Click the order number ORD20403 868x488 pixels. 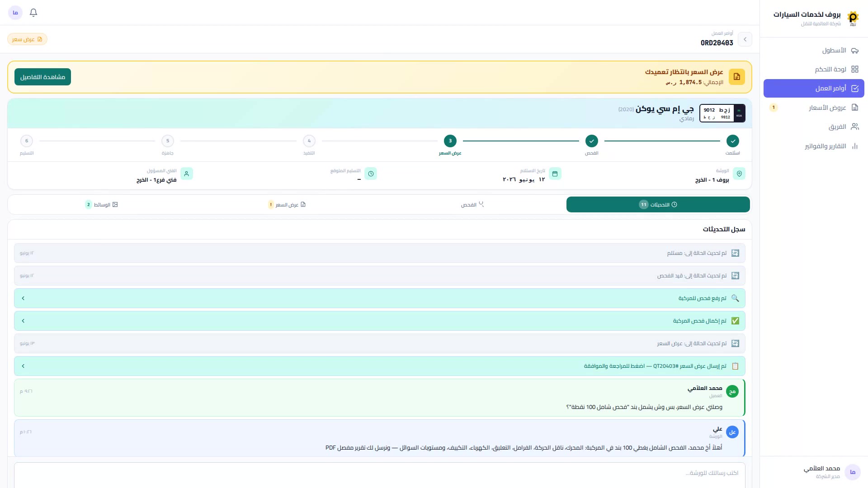coord(717,43)
